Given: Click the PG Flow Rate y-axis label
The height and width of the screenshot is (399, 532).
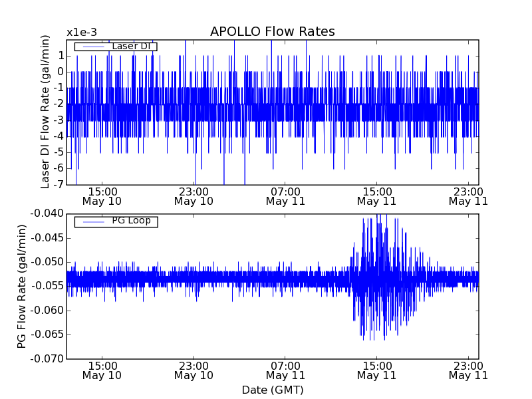Looking at the screenshot, I should pos(22,286).
